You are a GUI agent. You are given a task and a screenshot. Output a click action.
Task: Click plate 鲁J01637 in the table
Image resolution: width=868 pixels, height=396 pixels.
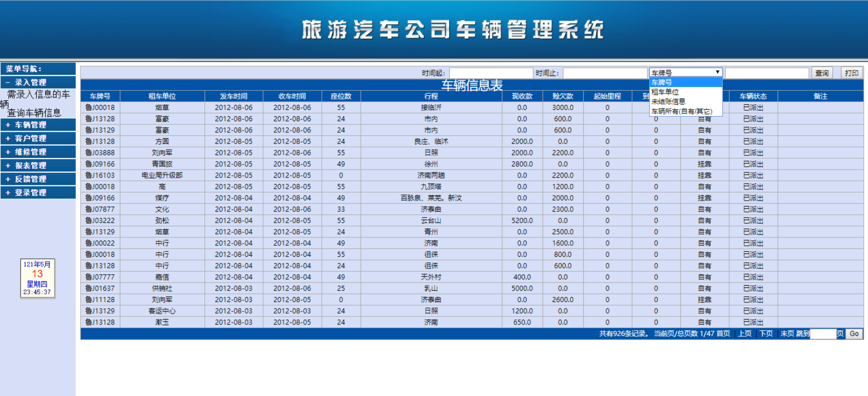pyautogui.click(x=100, y=288)
